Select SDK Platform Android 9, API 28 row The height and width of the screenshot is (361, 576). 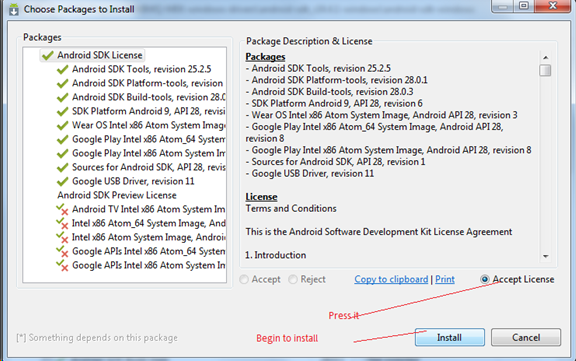(149, 111)
